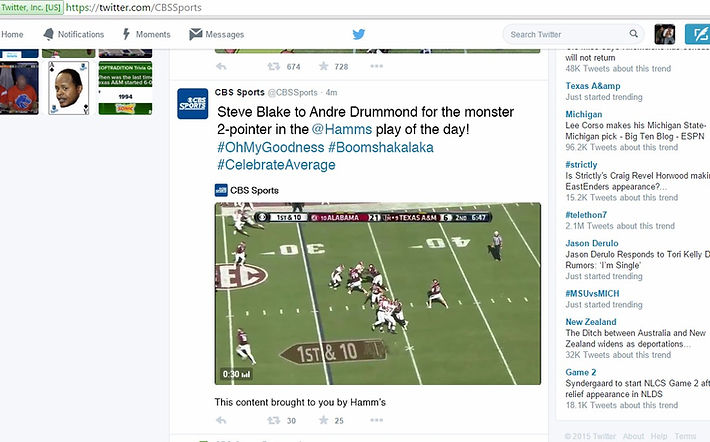Open @Hamms mention link
This screenshot has height=442, width=710.
coord(342,130)
